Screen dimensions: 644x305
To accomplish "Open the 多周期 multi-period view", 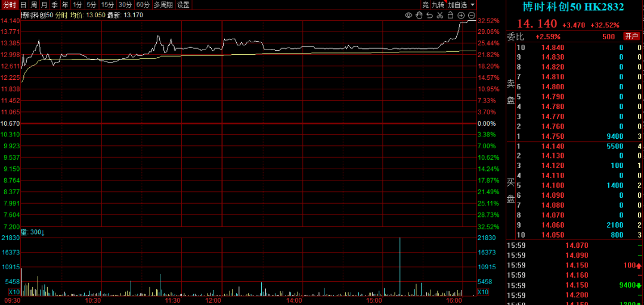I will [163, 5].
